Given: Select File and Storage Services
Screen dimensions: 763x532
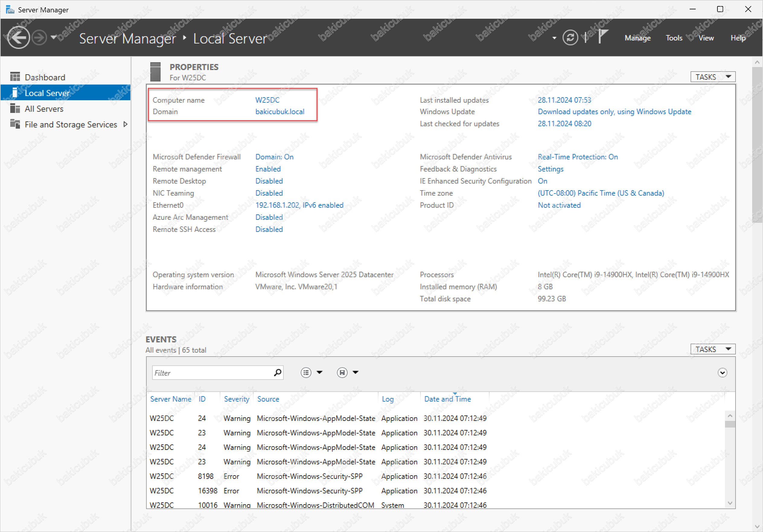Looking at the screenshot, I should (x=71, y=124).
